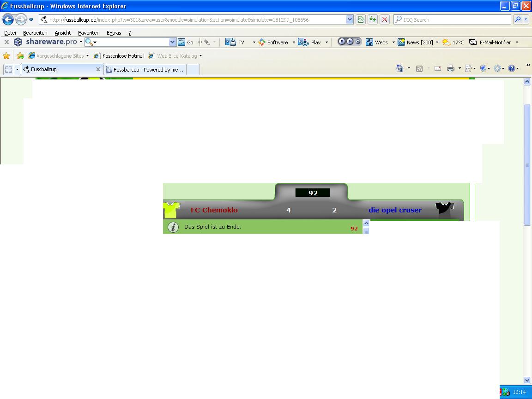
Task: Click the Print icon in command bar
Action: click(x=451, y=69)
